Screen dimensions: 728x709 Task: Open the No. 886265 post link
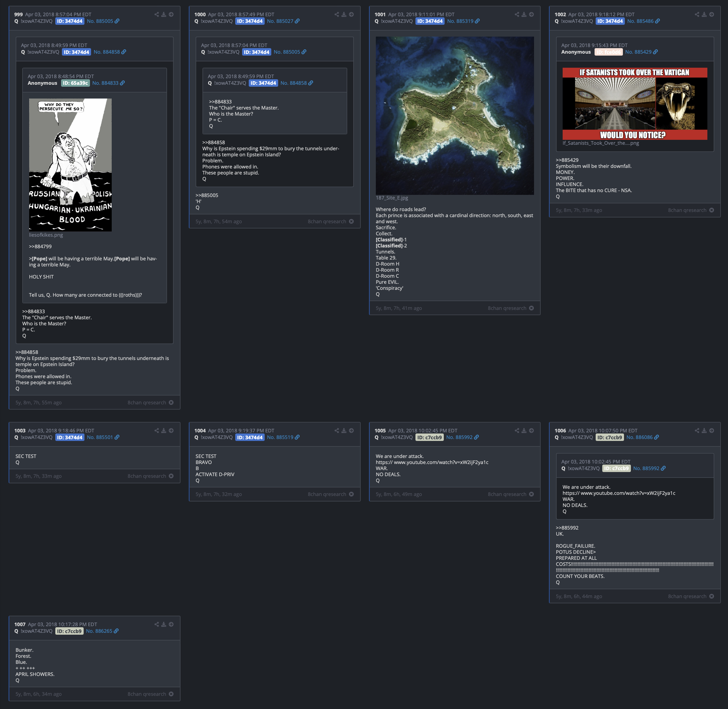pos(99,631)
